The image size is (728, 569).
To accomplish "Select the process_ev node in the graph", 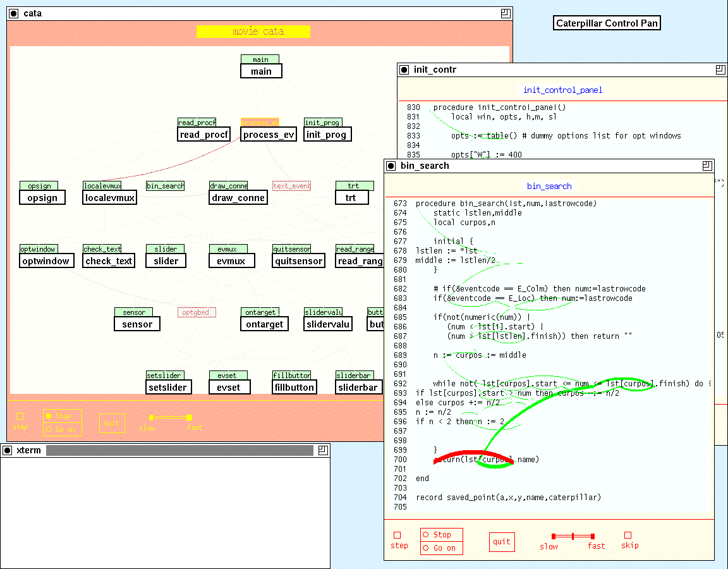I will (x=269, y=134).
